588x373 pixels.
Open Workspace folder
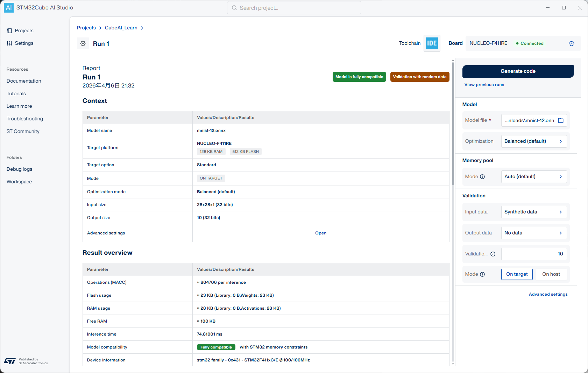click(x=19, y=182)
